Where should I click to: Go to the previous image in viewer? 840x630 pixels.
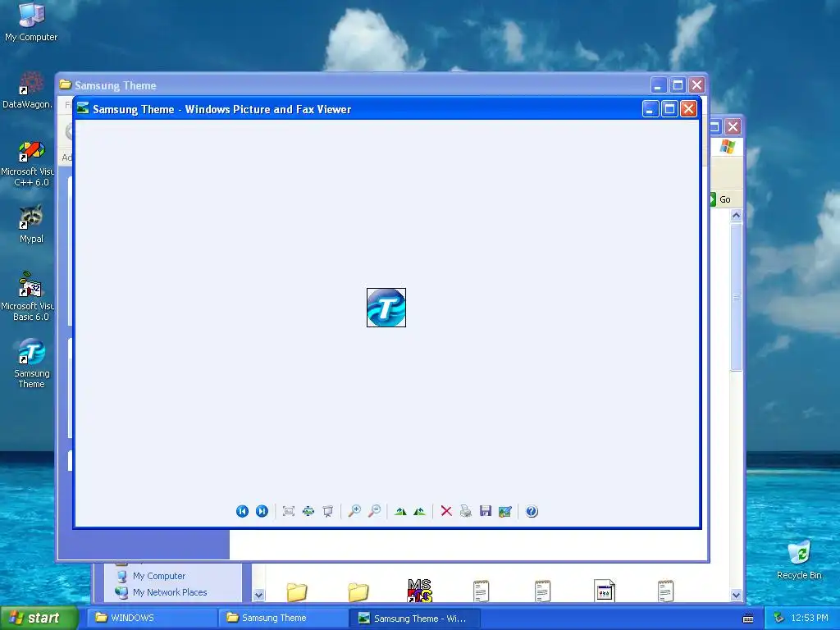coord(242,511)
